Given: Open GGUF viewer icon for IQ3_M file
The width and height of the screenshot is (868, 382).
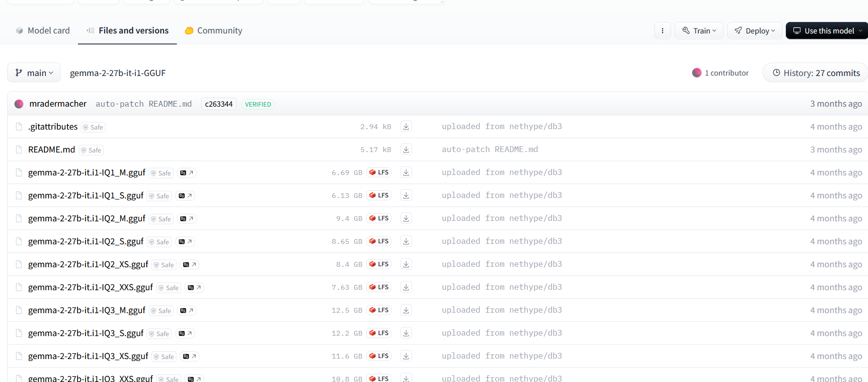Looking at the screenshot, I should [186, 310].
